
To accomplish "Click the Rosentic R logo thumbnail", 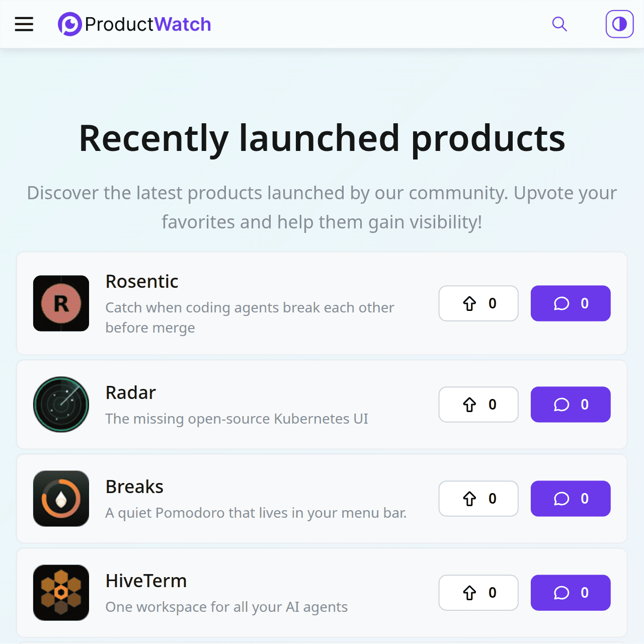I will pyautogui.click(x=61, y=303).
